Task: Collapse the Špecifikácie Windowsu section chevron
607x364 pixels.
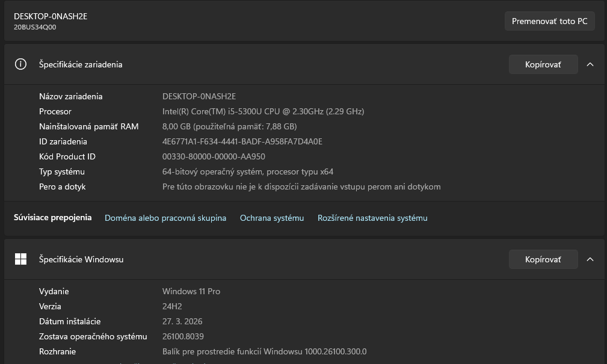Action: coord(590,259)
